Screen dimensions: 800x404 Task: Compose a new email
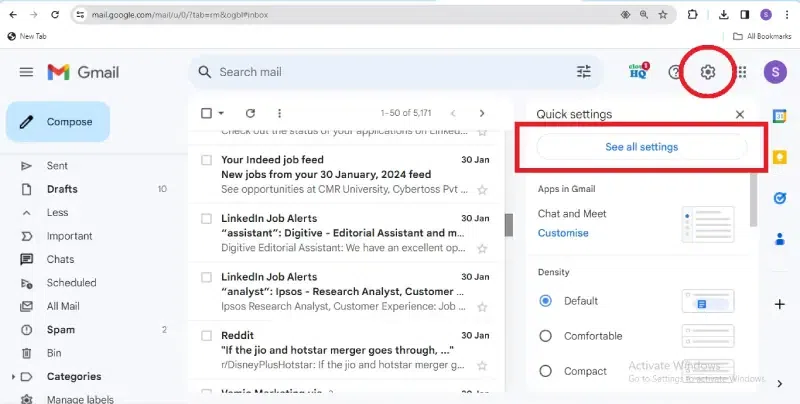58,122
